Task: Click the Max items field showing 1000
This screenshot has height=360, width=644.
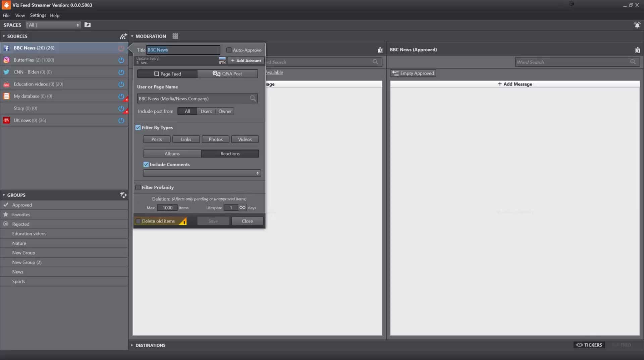Action: click(x=167, y=207)
